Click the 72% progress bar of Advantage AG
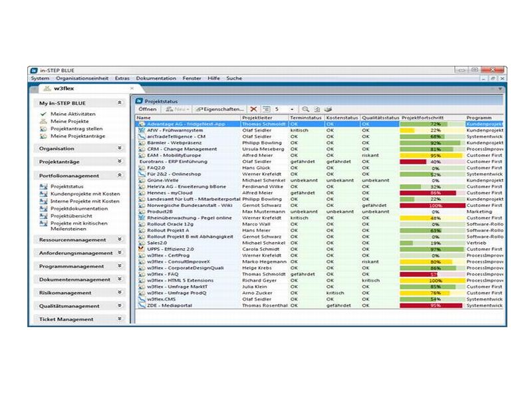The height and width of the screenshot is (399, 532). [433, 124]
